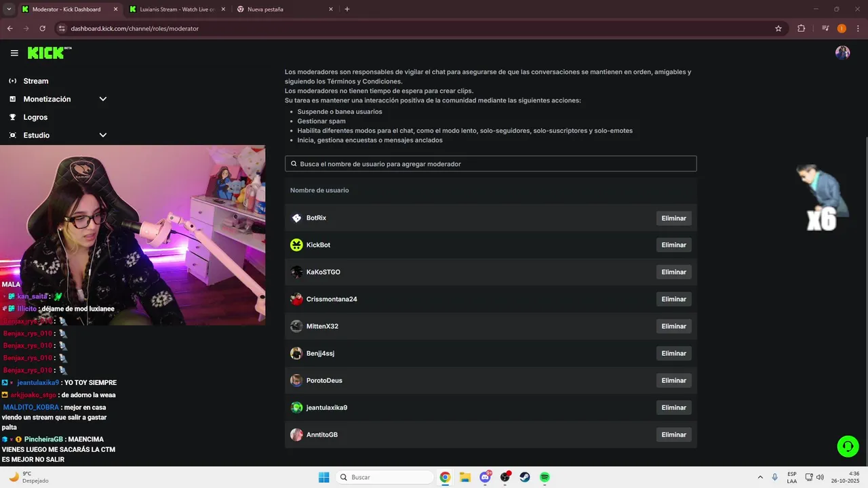The height and width of the screenshot is (488, 868).
Task: Click the BotRix avatar icon
Action: point(296,218)
